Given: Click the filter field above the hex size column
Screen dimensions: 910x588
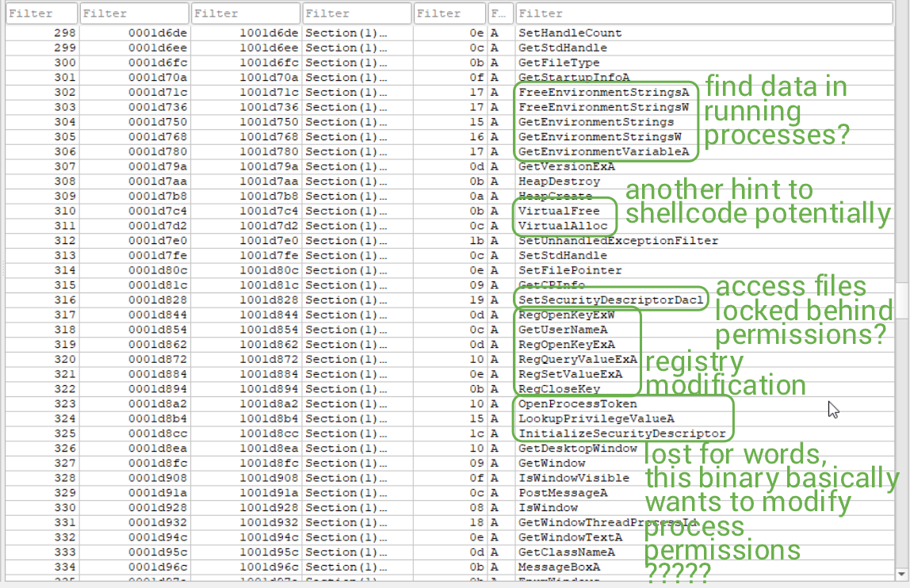Looking at the screenshot, I should click(x=449, y=13).
